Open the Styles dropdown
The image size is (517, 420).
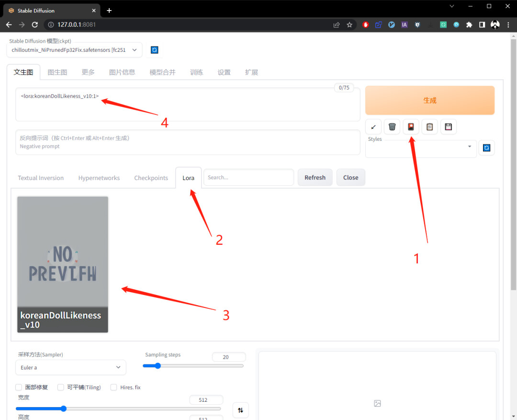(x=421, y=147)
